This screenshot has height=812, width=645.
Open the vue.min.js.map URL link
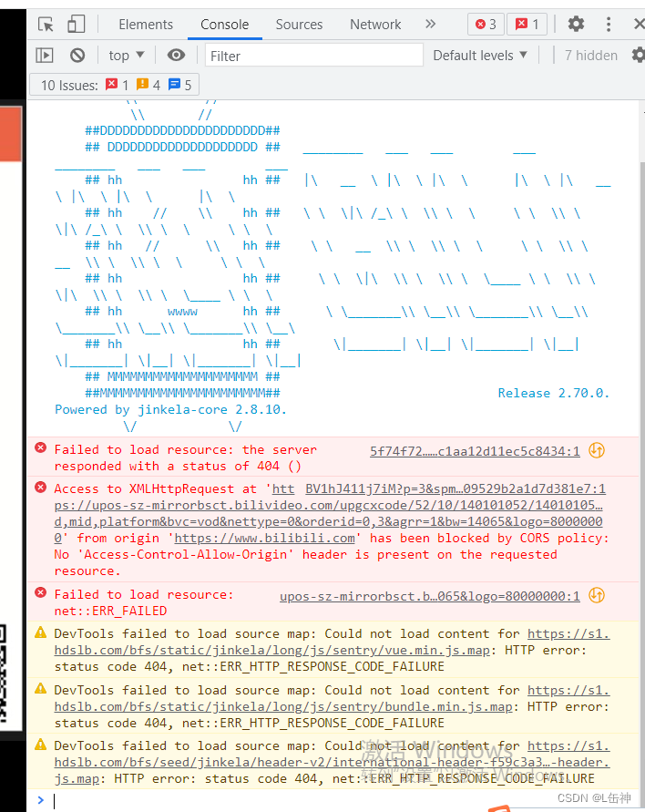click(332, 642)
